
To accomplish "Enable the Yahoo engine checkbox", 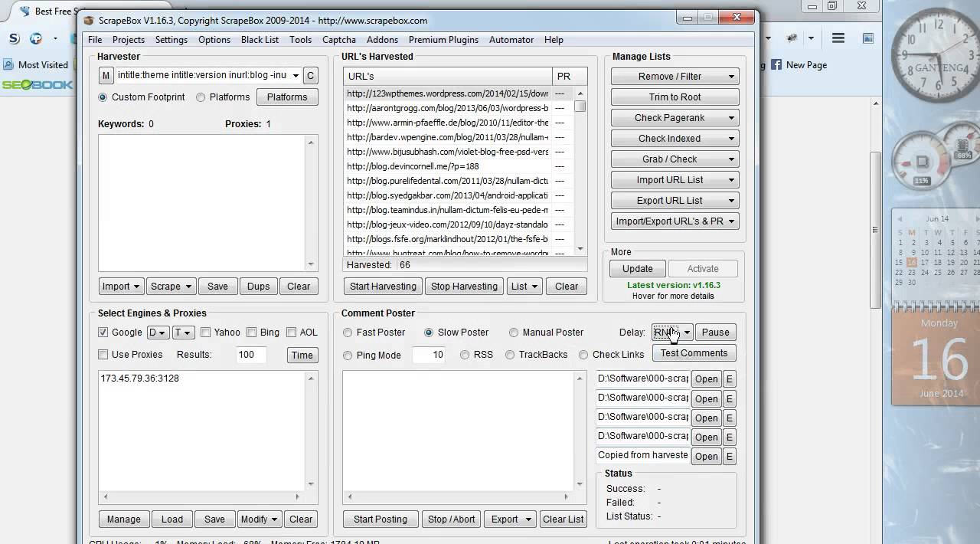I will [x=205, y=333].
